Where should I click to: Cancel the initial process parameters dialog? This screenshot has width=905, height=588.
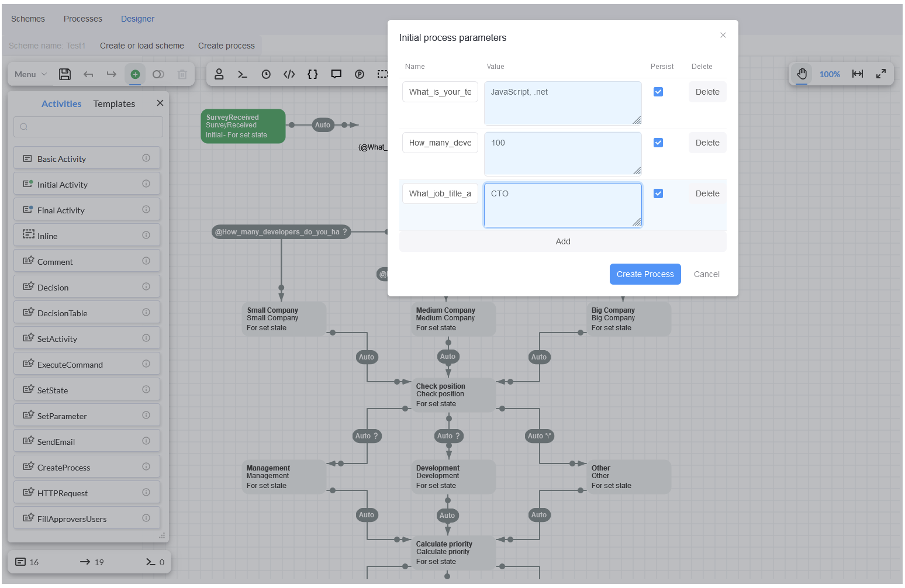(x=707, y=274)
